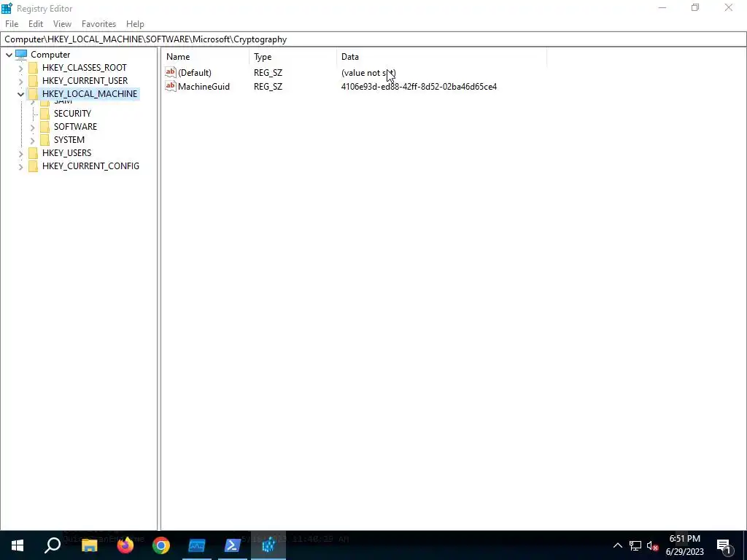Click the SECURITY folder icon
Screen dimensions: 747x560
44,113
